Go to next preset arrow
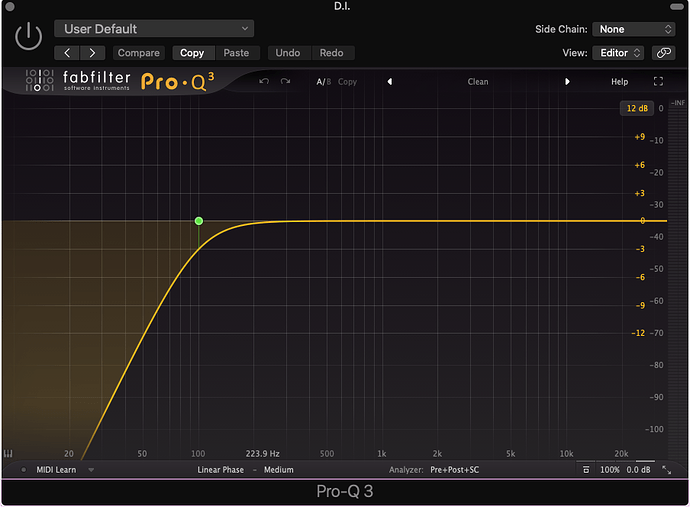The image size is (690, 507). tap(92, 53)
